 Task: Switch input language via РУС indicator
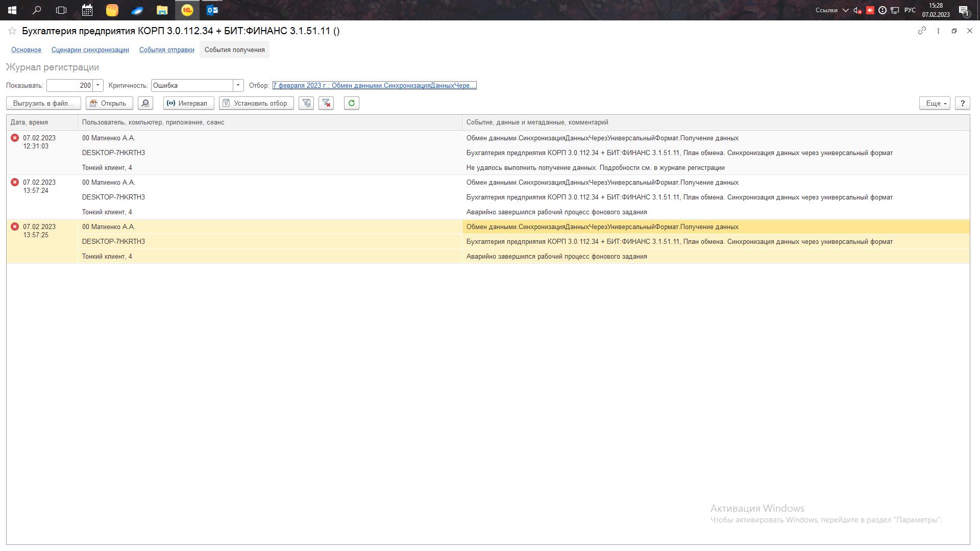[910, 10]
